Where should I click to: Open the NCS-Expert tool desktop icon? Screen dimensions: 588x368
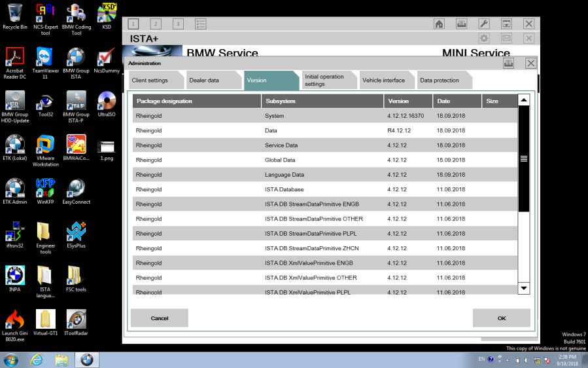[x=45, y=16]
